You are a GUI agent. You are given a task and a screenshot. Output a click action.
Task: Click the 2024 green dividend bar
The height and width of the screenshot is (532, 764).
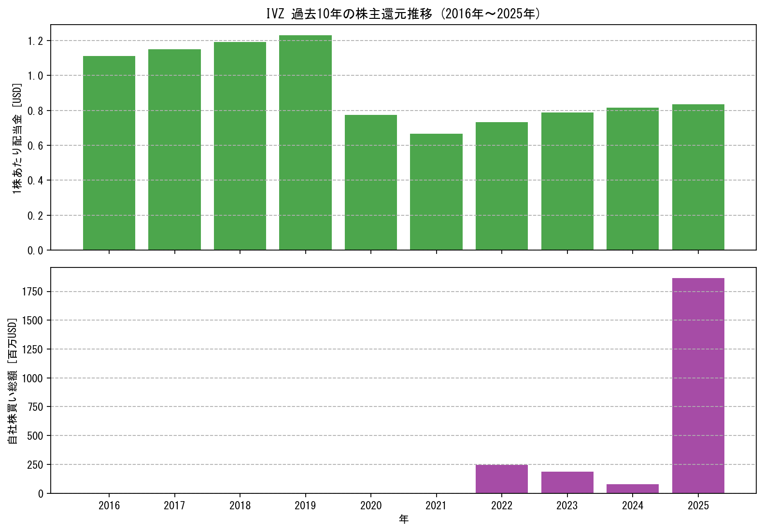[x=633, y=179]
